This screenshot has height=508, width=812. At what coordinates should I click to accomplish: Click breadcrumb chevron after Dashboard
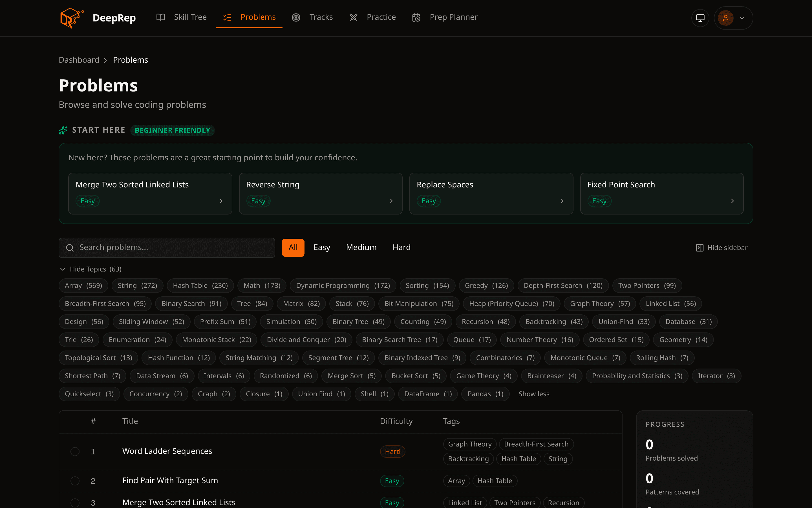105,60
